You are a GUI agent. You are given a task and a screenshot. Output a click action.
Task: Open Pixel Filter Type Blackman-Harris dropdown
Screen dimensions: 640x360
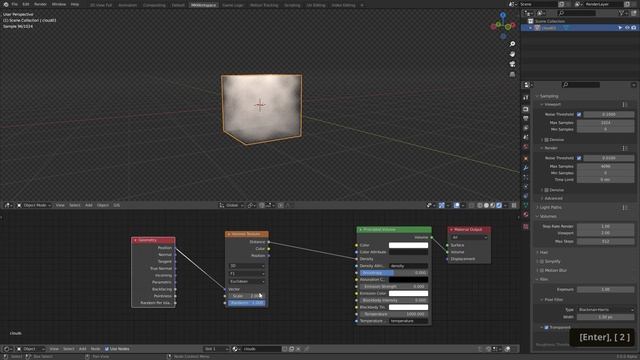605,310
